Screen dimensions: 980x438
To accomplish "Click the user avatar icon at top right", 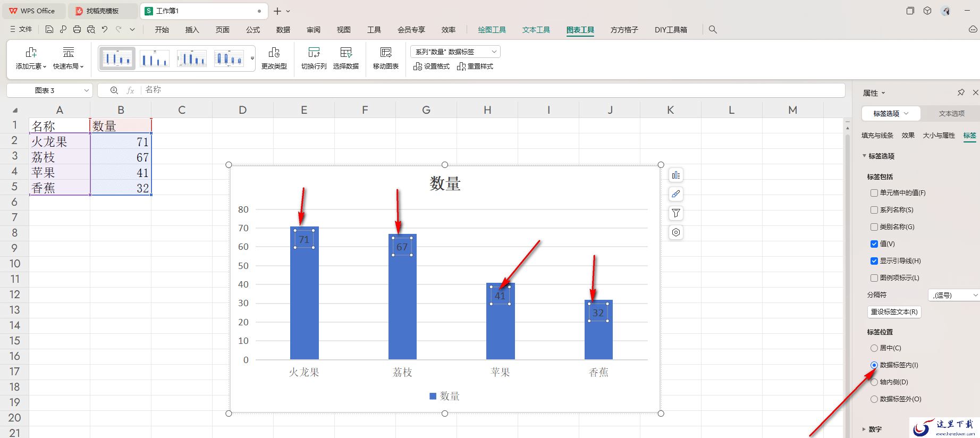I will tap(945, 11).
